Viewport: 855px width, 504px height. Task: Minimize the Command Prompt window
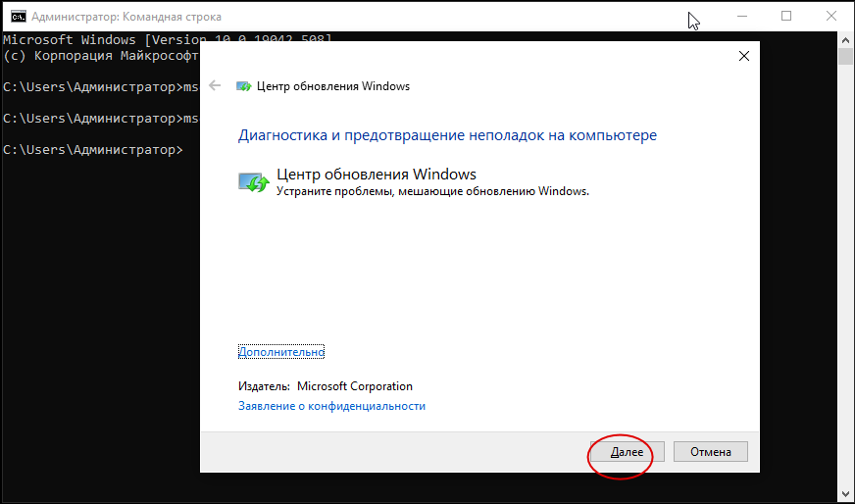coord(740,17)
